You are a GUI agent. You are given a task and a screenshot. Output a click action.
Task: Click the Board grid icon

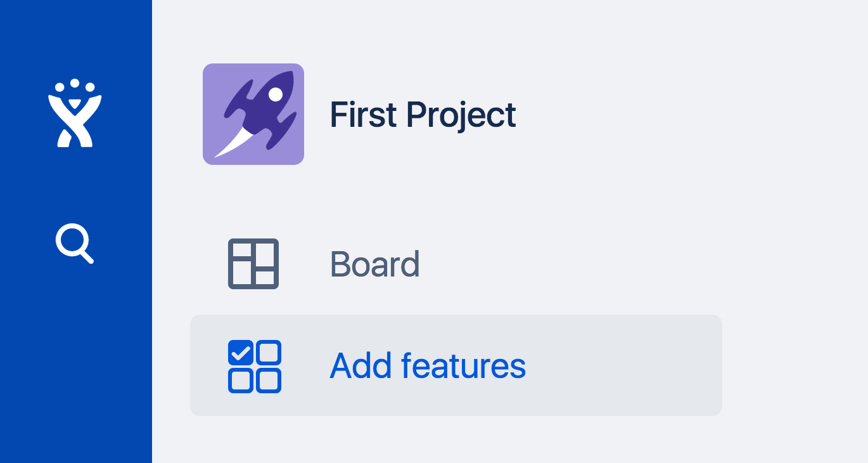point(253,264)
